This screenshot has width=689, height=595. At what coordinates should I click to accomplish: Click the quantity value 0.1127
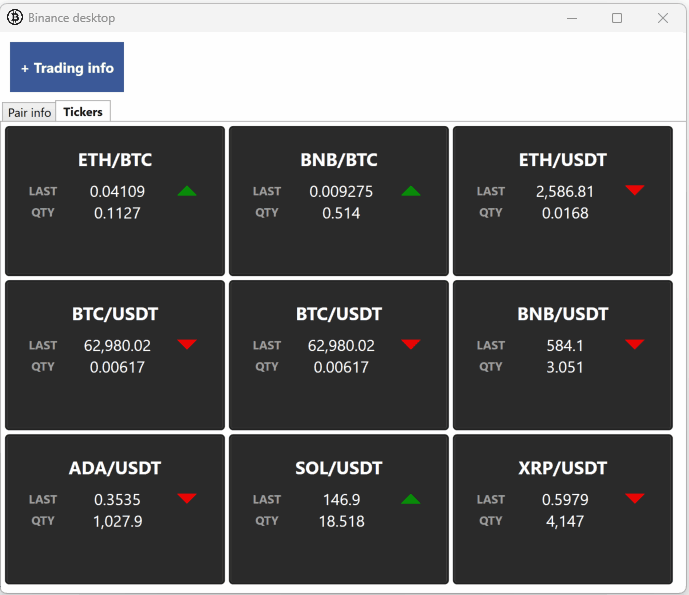117,213
